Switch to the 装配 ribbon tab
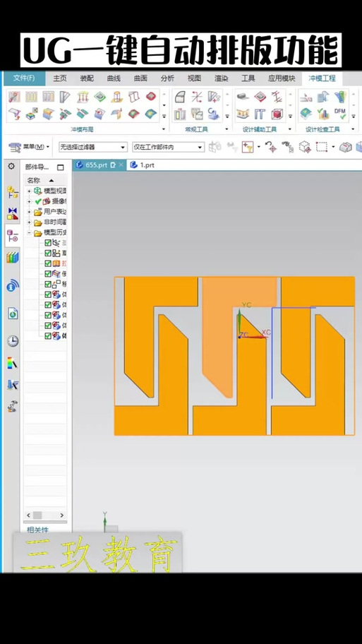Image resolution: width=362 pixels, height=644 pixels. point(87,78)
